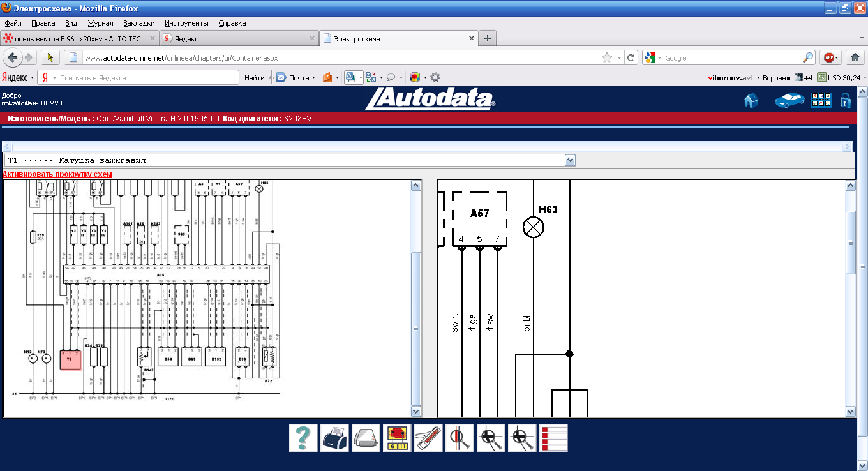Open the Autodata module grid icon

tap(821, 101)
